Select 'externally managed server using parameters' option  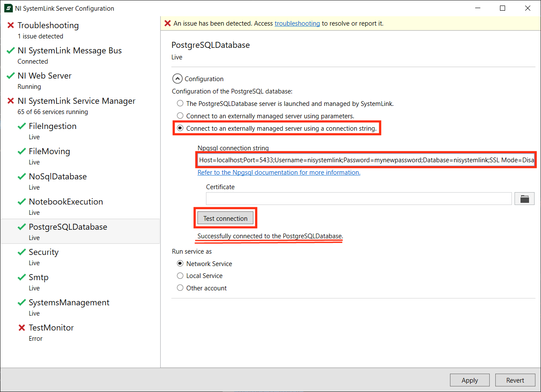(x=180, y=116)
